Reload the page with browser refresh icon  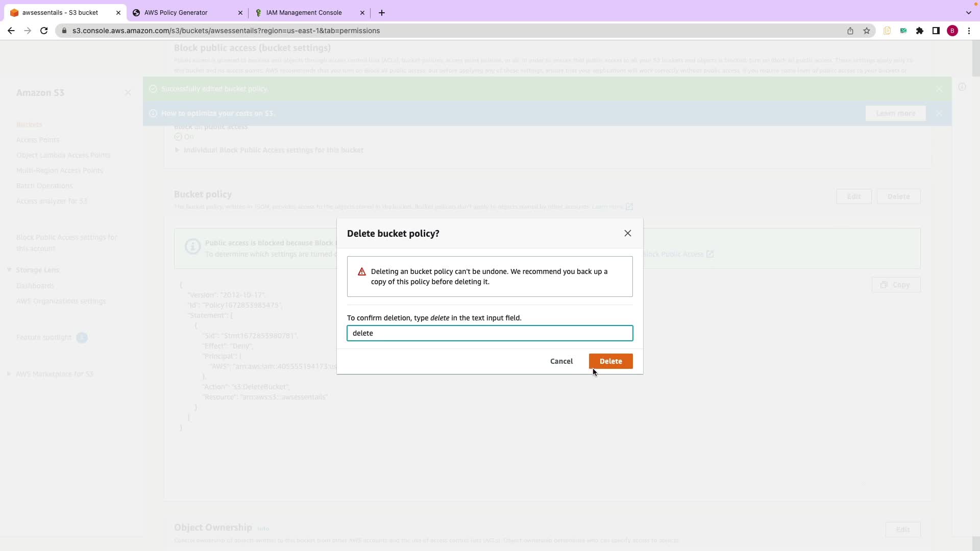[x=44, y=31]
